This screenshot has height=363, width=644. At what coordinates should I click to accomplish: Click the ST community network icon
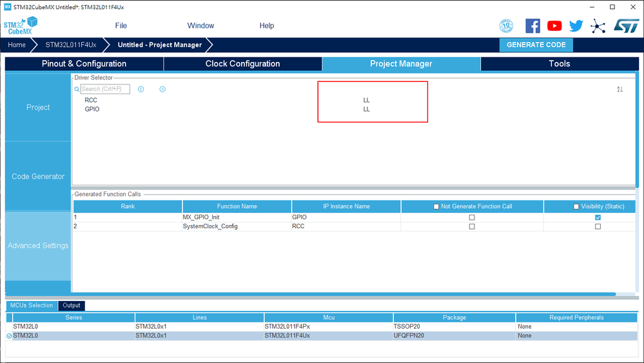click(598, 26)
